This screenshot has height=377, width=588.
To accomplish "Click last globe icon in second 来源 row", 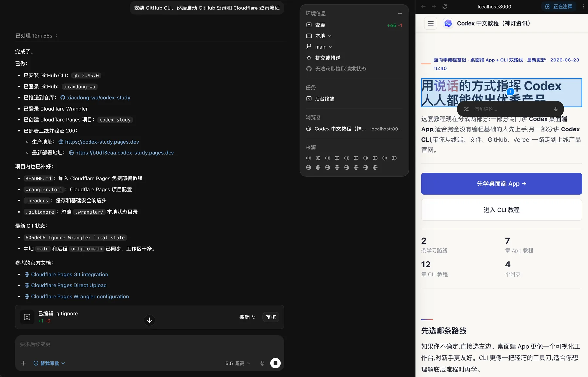I will 375,167.
